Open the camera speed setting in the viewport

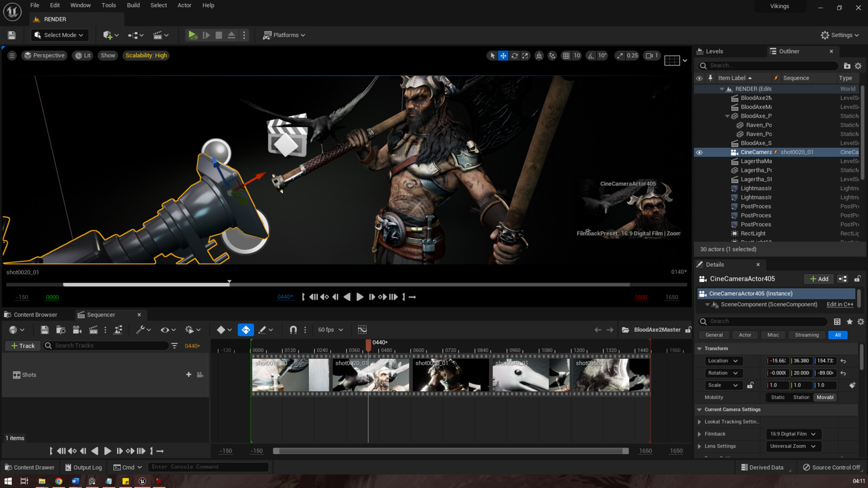pyautogui.click(x=652, y=55)
